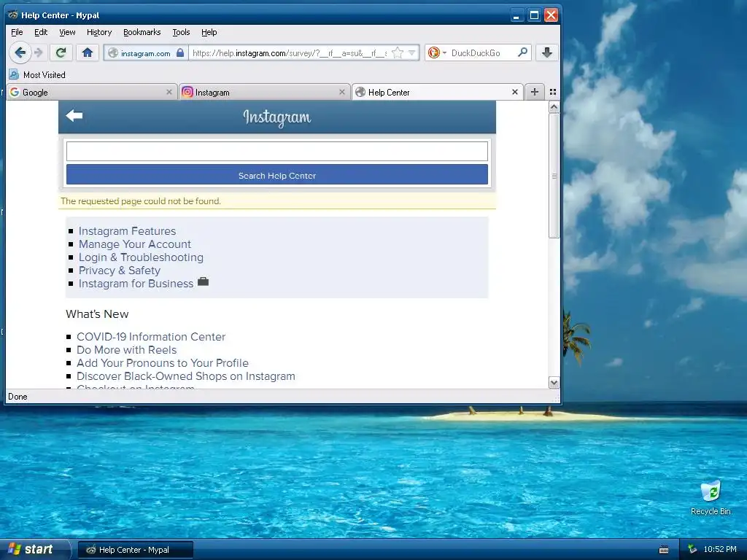The width and height of the screenshot is (747, 560).
Task: Click the padlock security icon
Action: pyautogui.click(x=180, y=52)
